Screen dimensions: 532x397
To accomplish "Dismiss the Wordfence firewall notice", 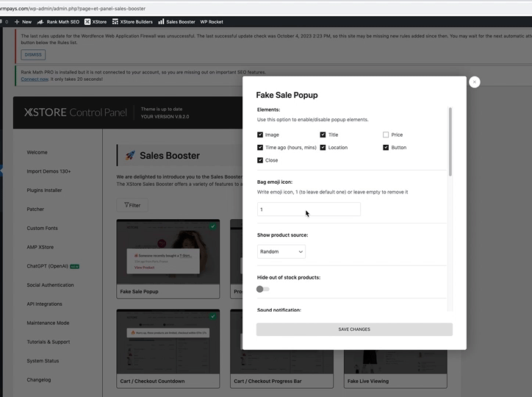I will click(x=33, y=54).
